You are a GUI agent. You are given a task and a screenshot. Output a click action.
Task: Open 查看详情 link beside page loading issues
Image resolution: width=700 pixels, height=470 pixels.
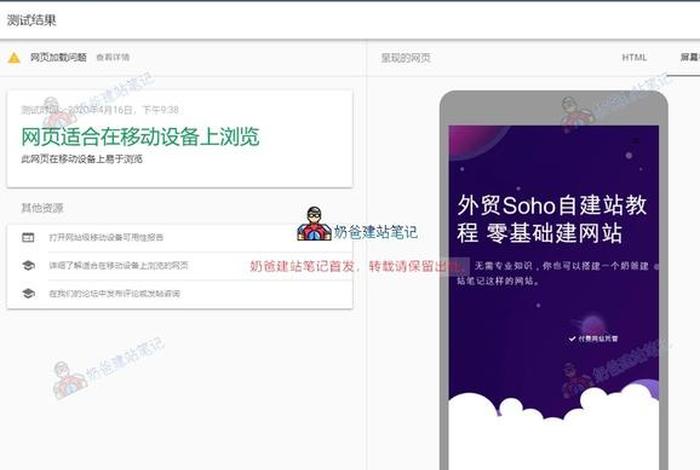coord(113,57)
